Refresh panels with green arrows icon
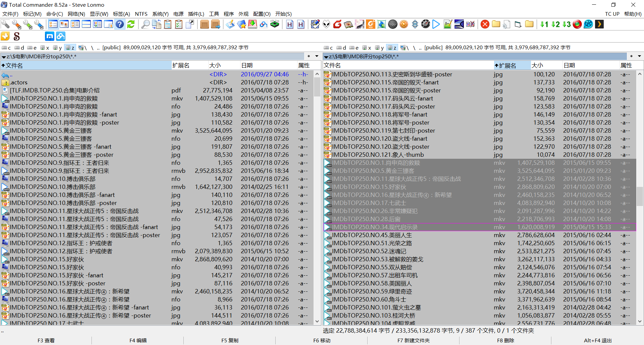Viewport: 644px width, 345px height. pyautogui.click(x=131, y=24)
